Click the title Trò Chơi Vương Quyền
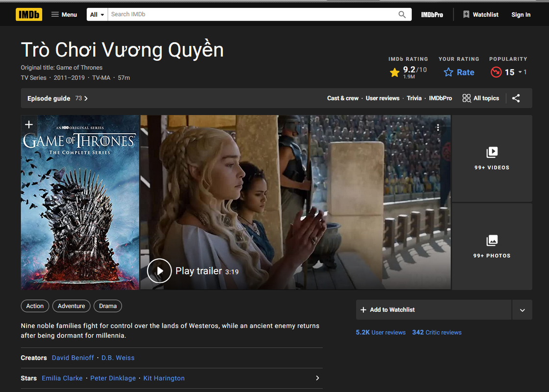This screenshot has height=392, width=549. click(x=122, y=50)
